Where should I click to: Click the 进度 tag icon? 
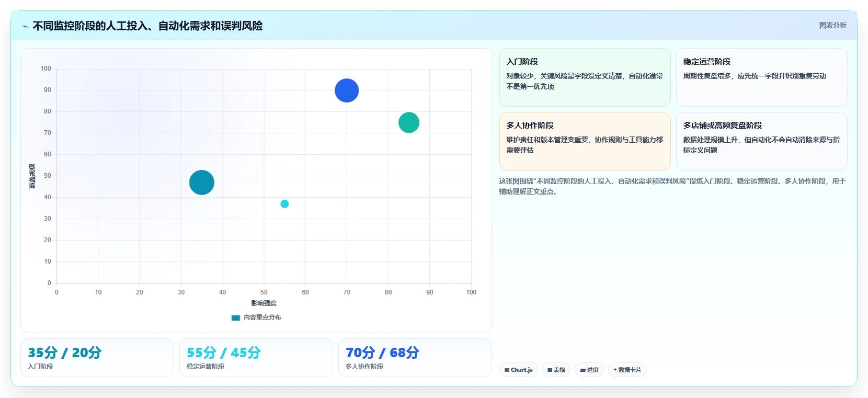[x=583, y=370]
